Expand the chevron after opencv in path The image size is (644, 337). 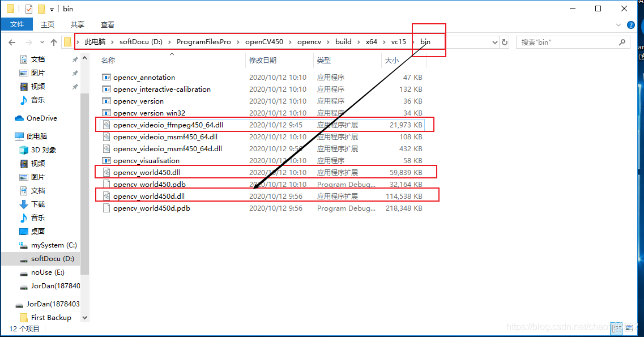pyautogui.click(x=328, y=42)
